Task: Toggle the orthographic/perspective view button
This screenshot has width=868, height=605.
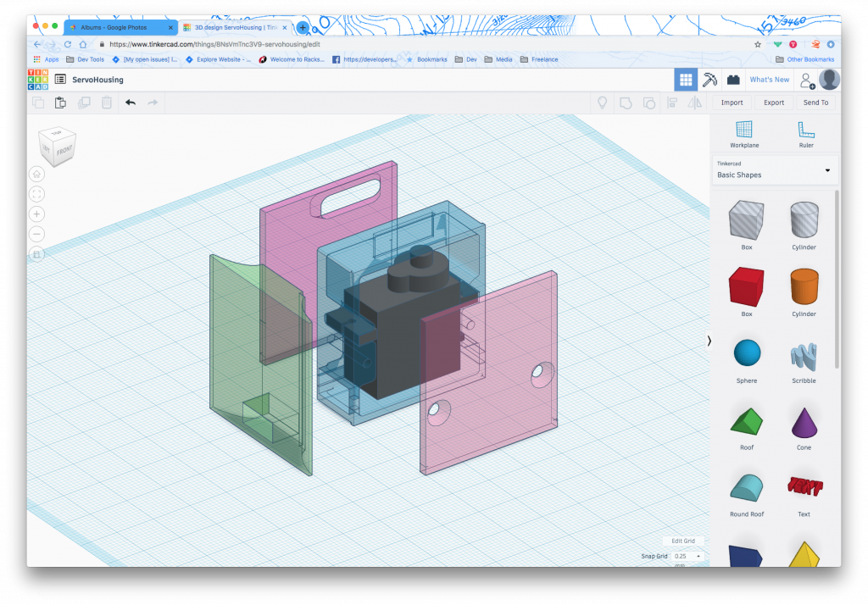Action: click(x=37, y=253)
